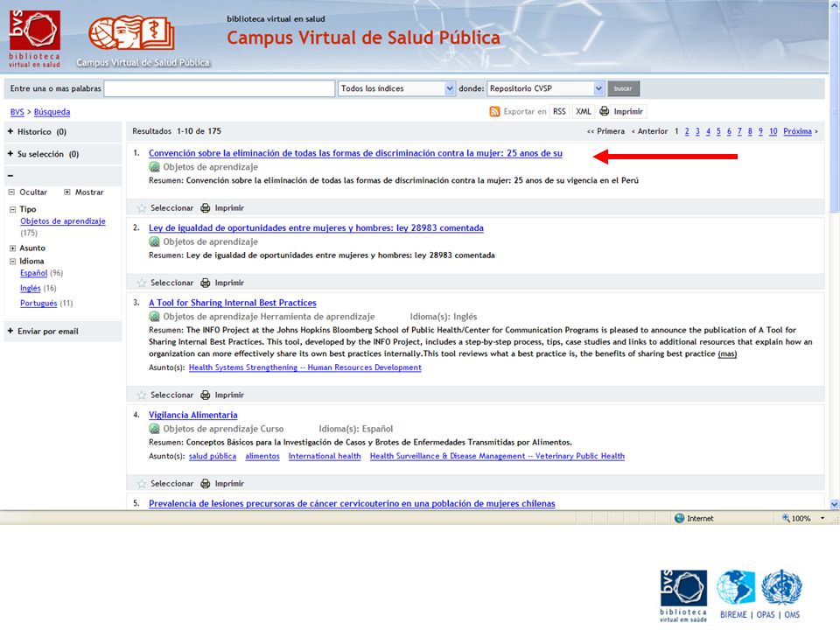Image resolution: width=840 pixels, height=630 pixels.
Task: Click the star icon under result 2
Action: pos(142,283)
